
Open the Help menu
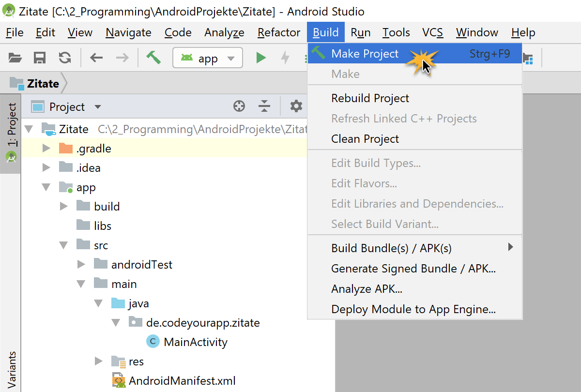coord(523,32)
